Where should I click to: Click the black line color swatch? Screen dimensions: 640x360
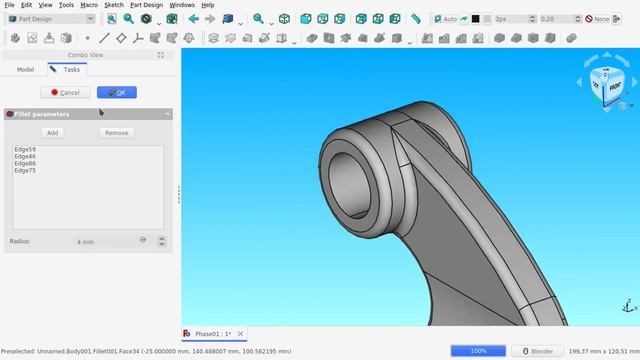(x=476, y=19)
